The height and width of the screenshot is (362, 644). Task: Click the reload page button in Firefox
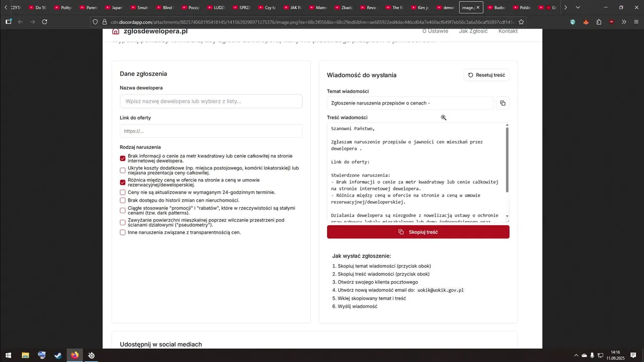[45, 22]
